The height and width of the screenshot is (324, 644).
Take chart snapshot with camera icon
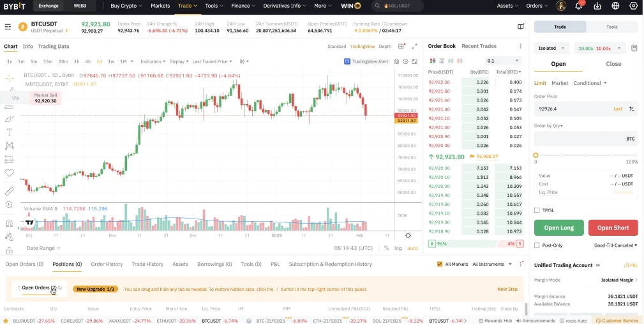pos(396,62)
